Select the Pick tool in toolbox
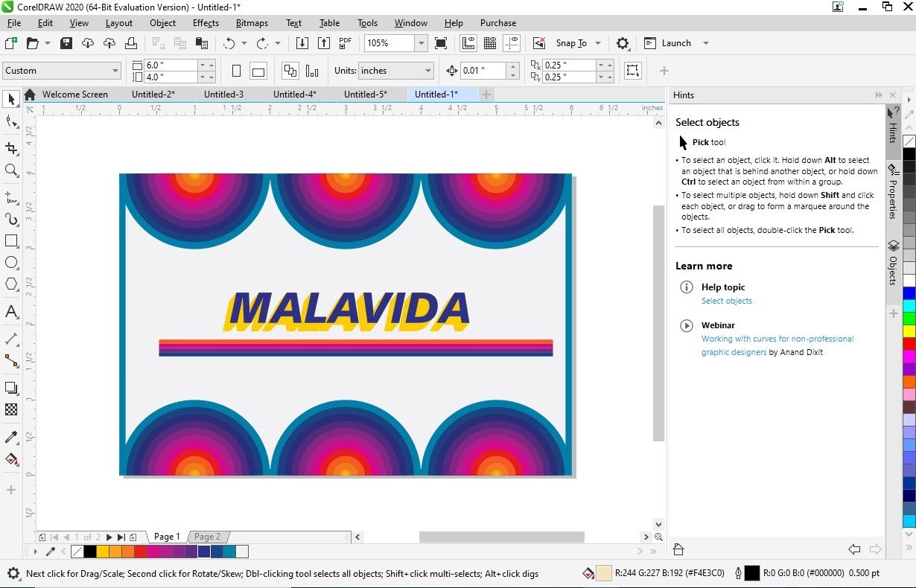Viewport: 916px width, 588px height. 11,98
